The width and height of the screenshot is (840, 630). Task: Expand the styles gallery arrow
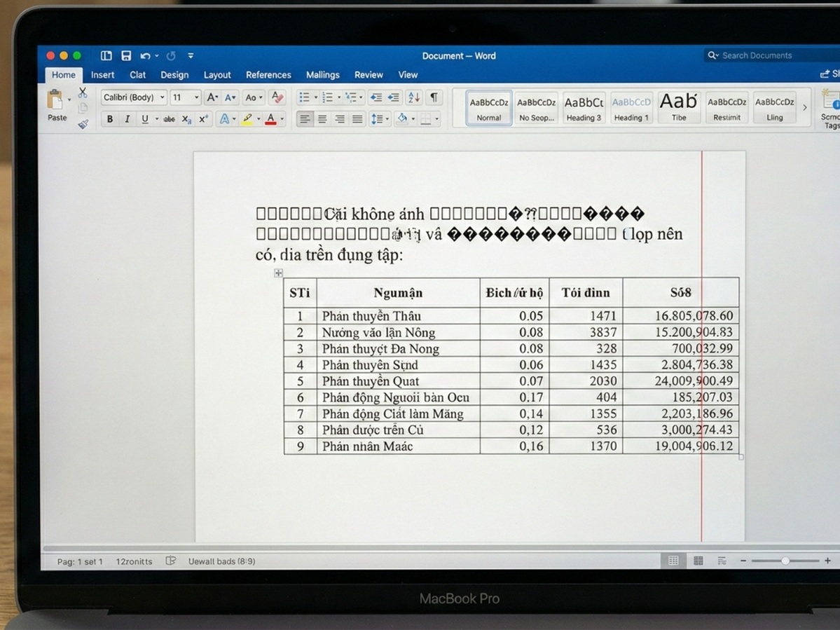pos(804,108)
